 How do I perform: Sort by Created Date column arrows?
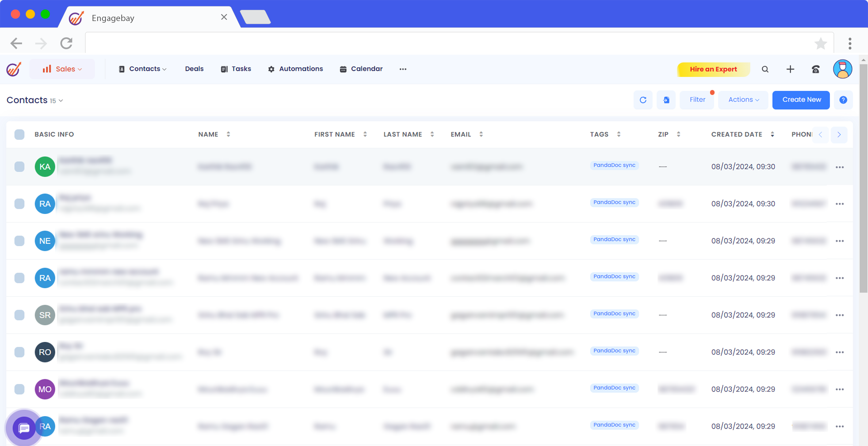(772, 134)
